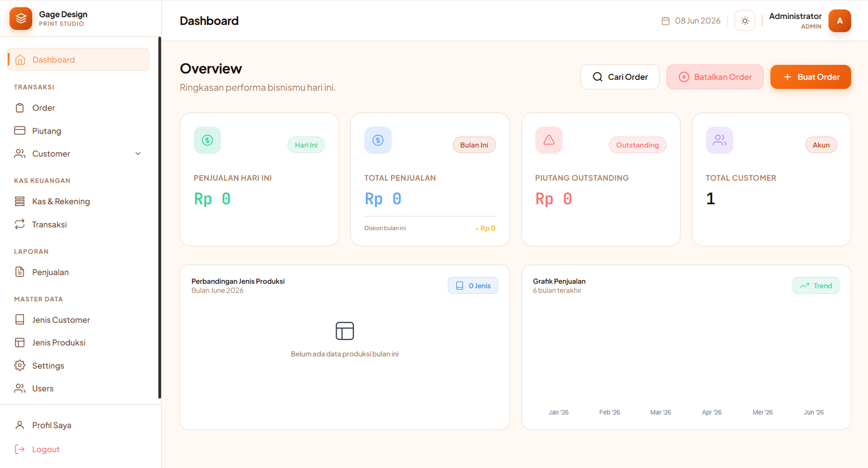Viewport: 868px width, 468px height.
Task: Click the Gage Design logo icon
Action: pos(21,18)
